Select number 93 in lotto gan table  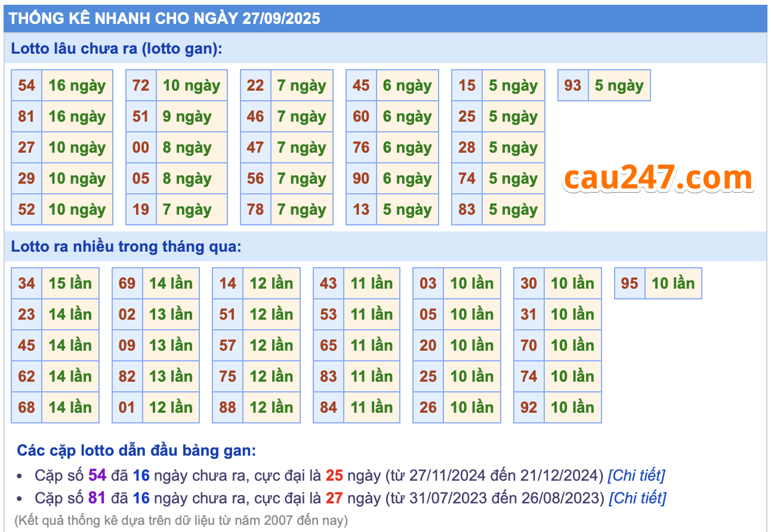pyautogui.click(x=573, y=86)
